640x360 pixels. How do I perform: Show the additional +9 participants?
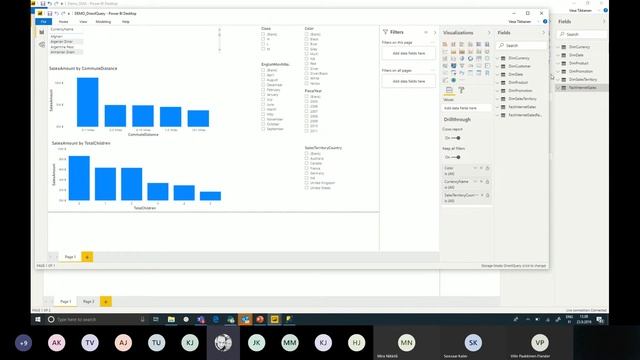pos(23,343)
